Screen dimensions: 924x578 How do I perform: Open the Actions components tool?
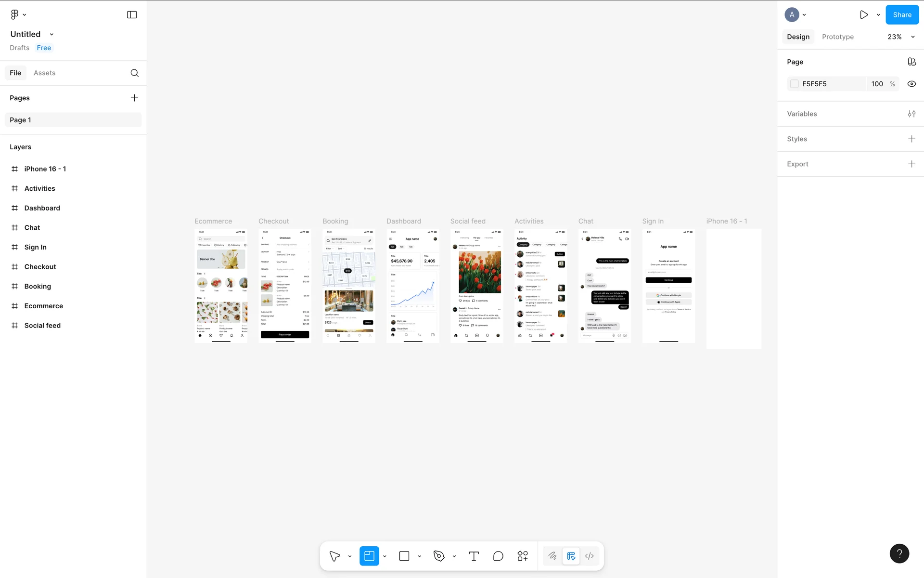(x=523, y=556)
